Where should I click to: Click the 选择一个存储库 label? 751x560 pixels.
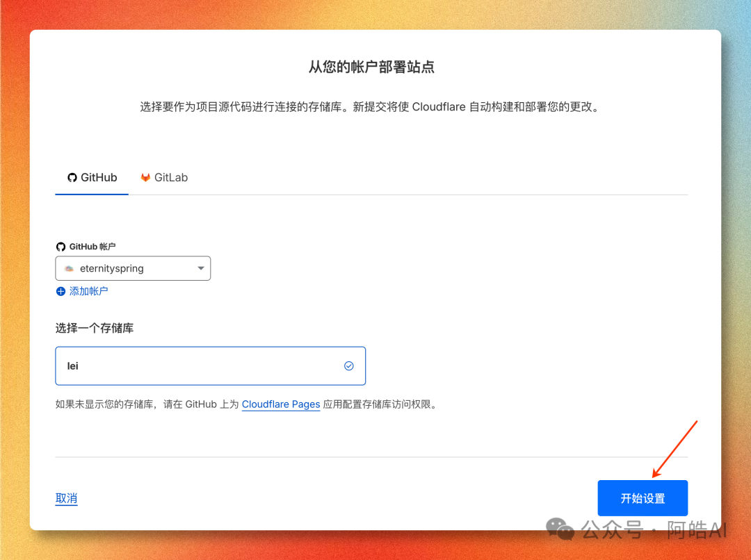pyautogui.click(x=95, y=329)
